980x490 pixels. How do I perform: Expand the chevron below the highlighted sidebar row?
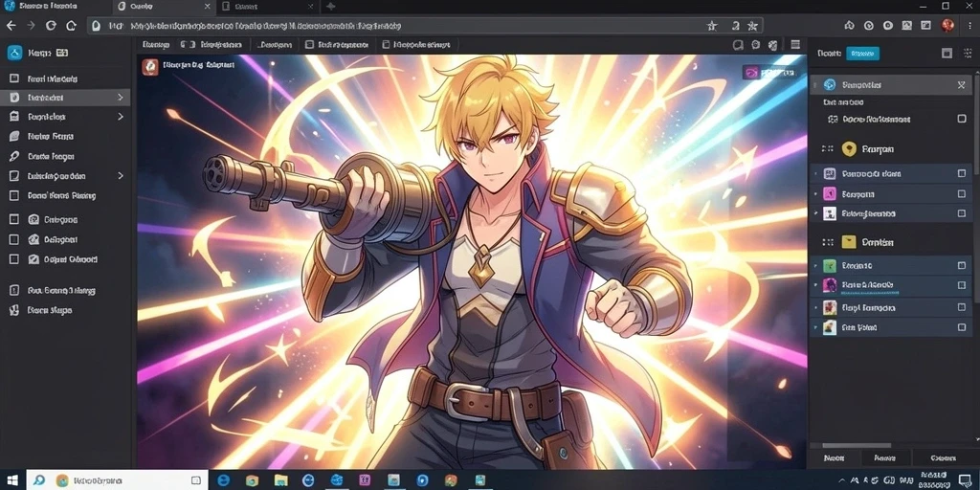point(120,117)
